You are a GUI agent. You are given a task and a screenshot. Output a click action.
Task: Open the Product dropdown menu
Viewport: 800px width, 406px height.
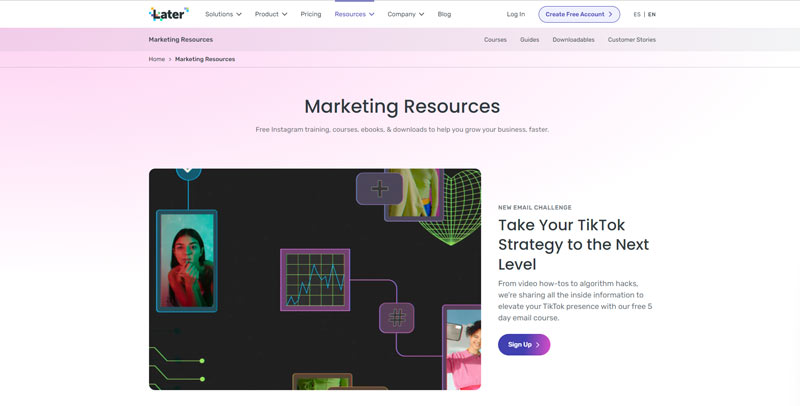pos(270,14)
